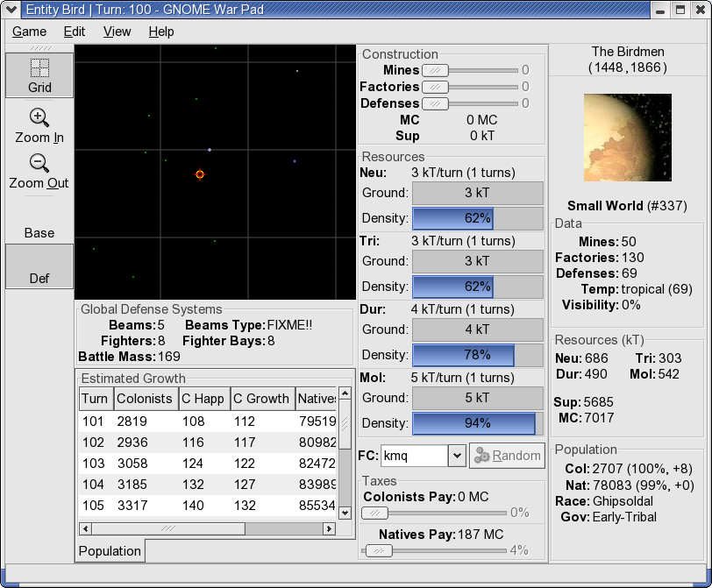Click the Colonists column header

coord(145,399)
